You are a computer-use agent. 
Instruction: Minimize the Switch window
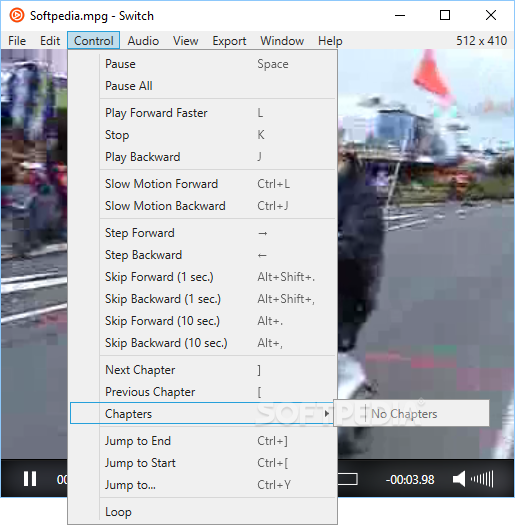coord(400,15)
